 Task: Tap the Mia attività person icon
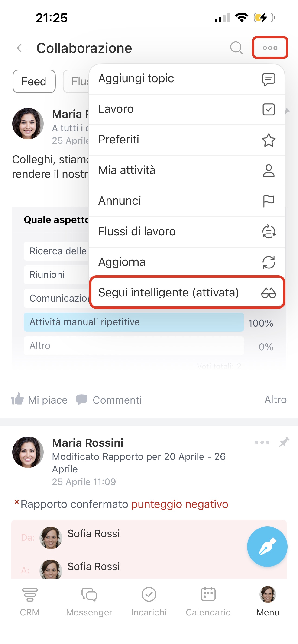(x=269, y=170)
